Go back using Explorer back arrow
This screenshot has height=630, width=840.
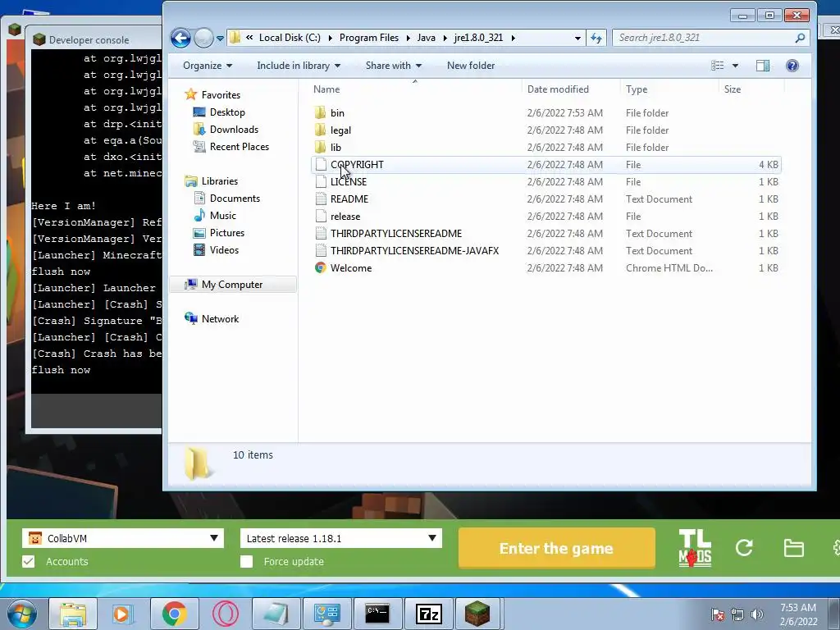pos(180,38)
